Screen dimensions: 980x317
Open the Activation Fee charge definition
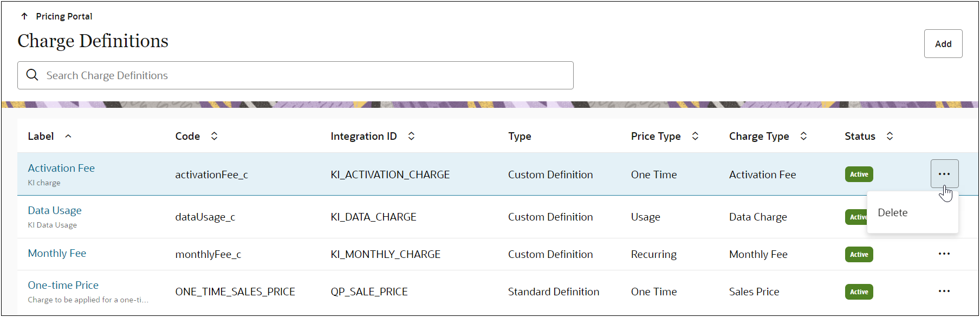pos(61,168)
